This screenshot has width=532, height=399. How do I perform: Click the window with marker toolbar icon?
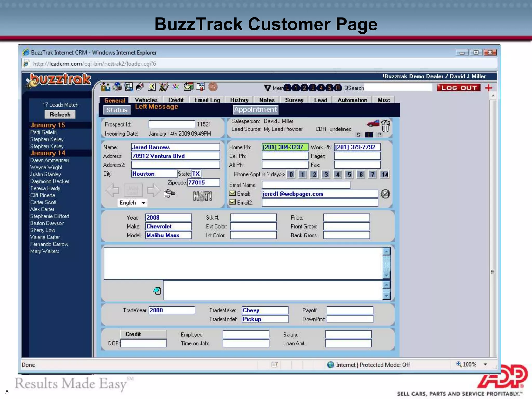click(200, 87)
